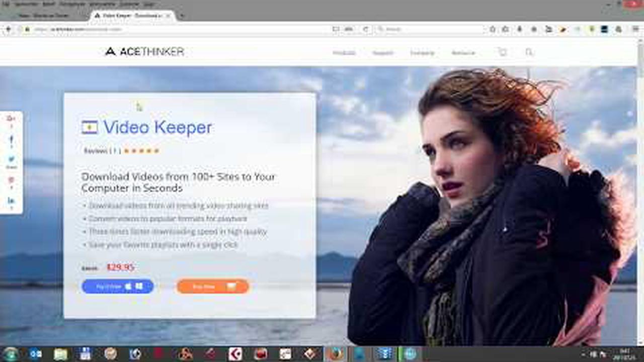Click the orange Buy Now button
This screenshot has width=644, height=362.
tap(213, 287)
